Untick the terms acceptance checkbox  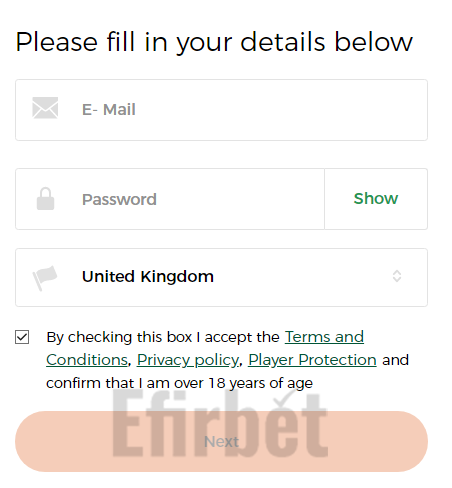22,337
